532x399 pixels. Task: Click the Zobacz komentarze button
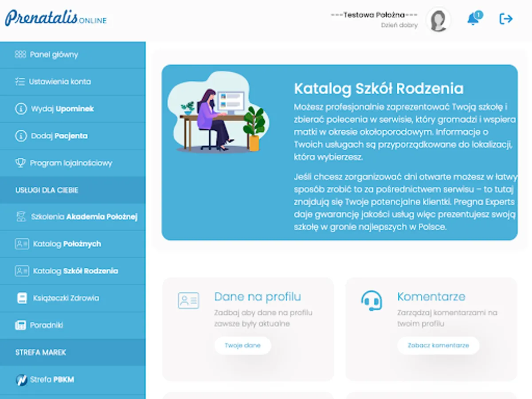pos(438,345)
